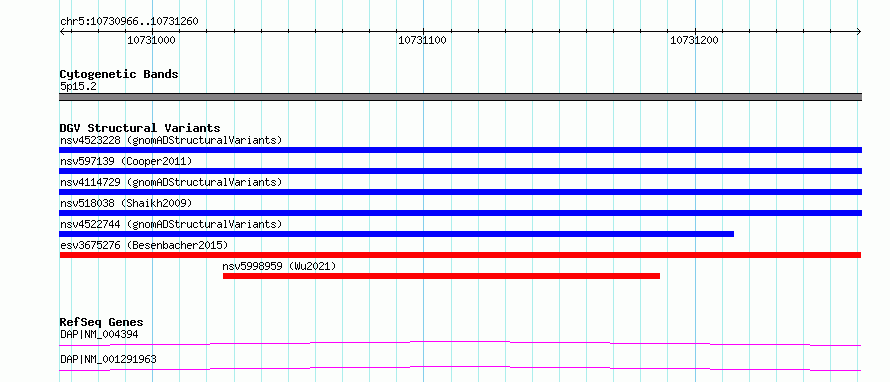Click the nsv4523228 gnomAD blue variant bar
This screenshot has width=890, height=382.
[x=460, y=150]
